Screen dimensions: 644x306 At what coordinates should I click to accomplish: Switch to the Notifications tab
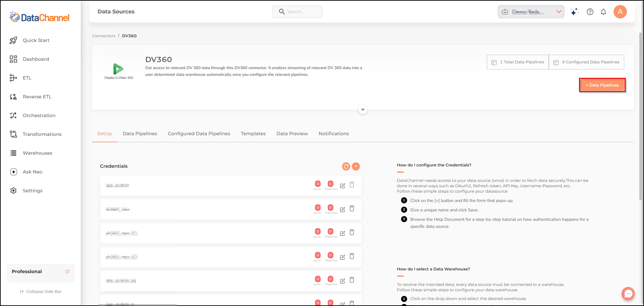tap(334, 134)
